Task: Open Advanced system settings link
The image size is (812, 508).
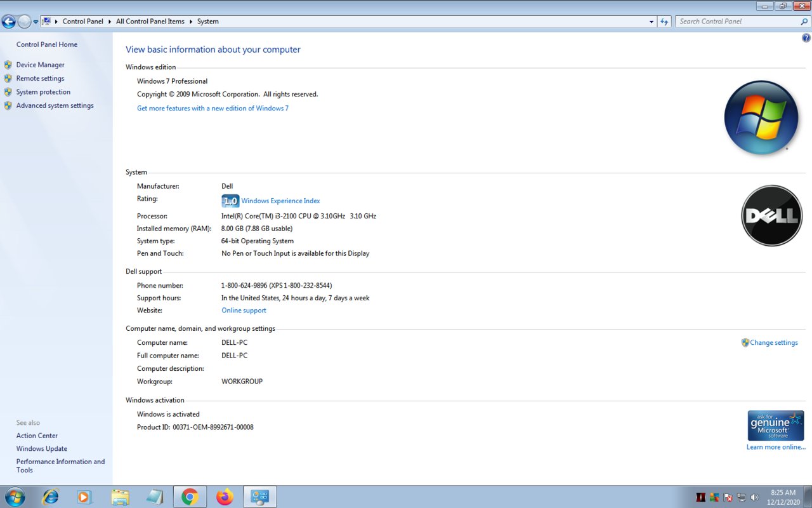Action: (x=55, y=105)
